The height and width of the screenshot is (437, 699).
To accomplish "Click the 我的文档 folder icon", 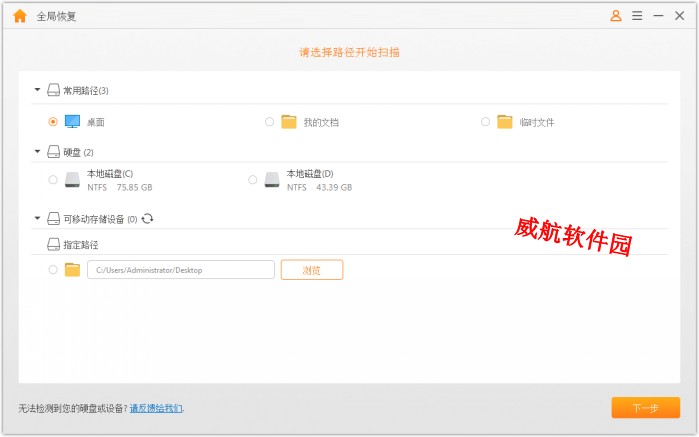I will (x=289, y=122).
